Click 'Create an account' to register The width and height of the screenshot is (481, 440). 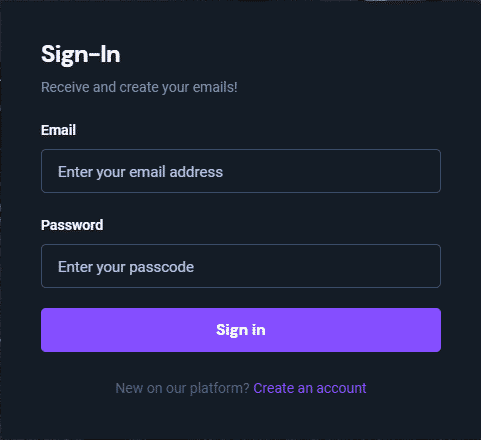point(310,388)
